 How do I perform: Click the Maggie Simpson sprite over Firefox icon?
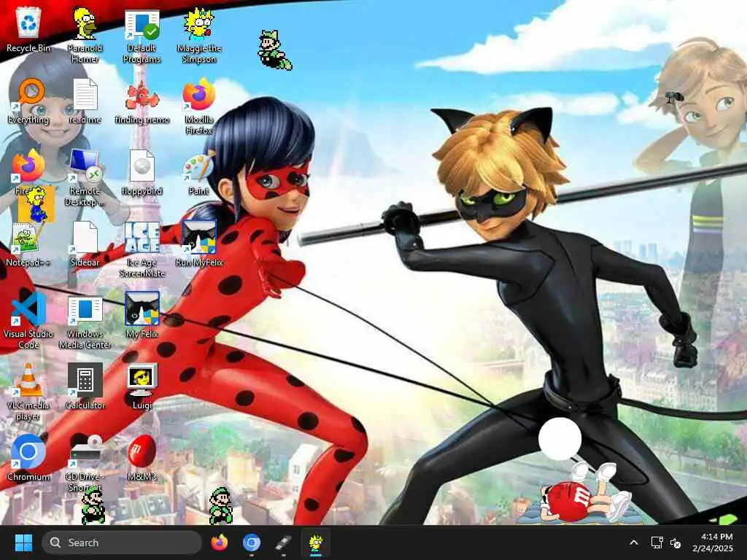coord(36,205)
